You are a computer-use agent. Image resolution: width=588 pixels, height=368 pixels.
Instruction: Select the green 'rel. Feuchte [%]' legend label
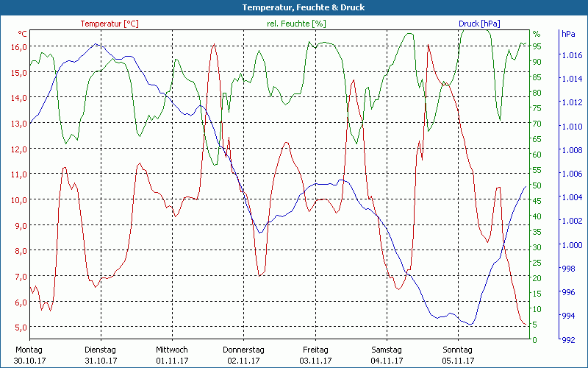[x=295, y=24]
